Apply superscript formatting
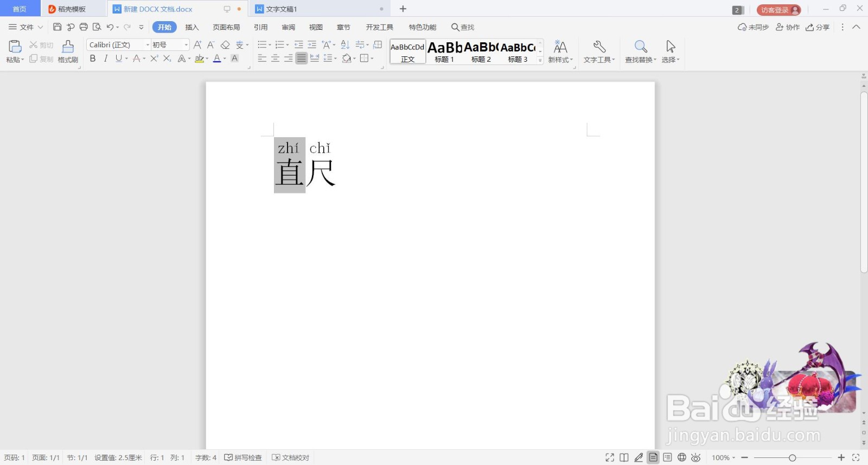Screen dimensions: 868x465 [154, 59]
